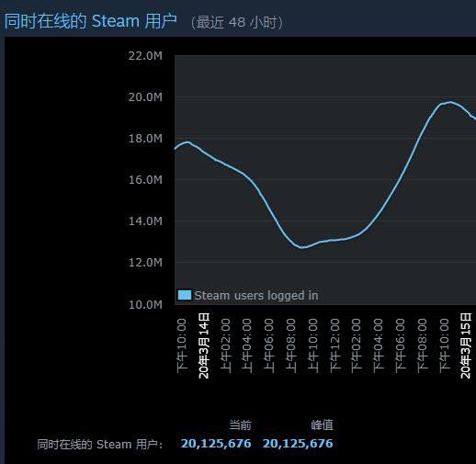476x464 pixels.
Task: Click the 20.0M y-axis label
Action: pyautogui.click(x=145, y=97)
